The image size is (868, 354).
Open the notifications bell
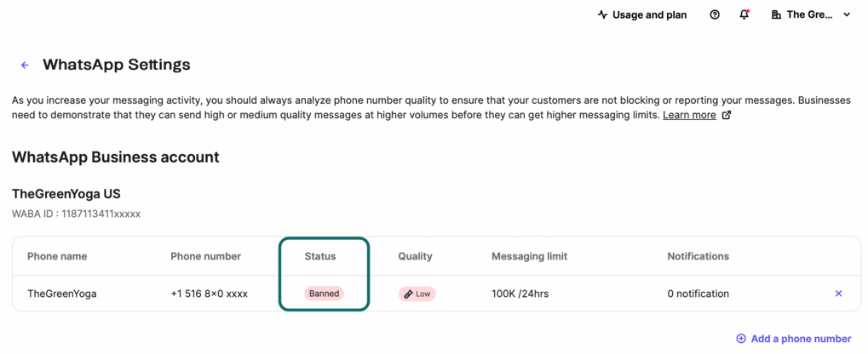coord(744,15)
